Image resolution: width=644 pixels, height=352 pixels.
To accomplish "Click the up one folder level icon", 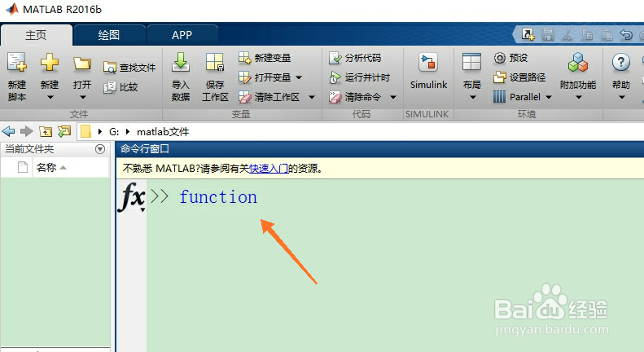I will point(45,131).
